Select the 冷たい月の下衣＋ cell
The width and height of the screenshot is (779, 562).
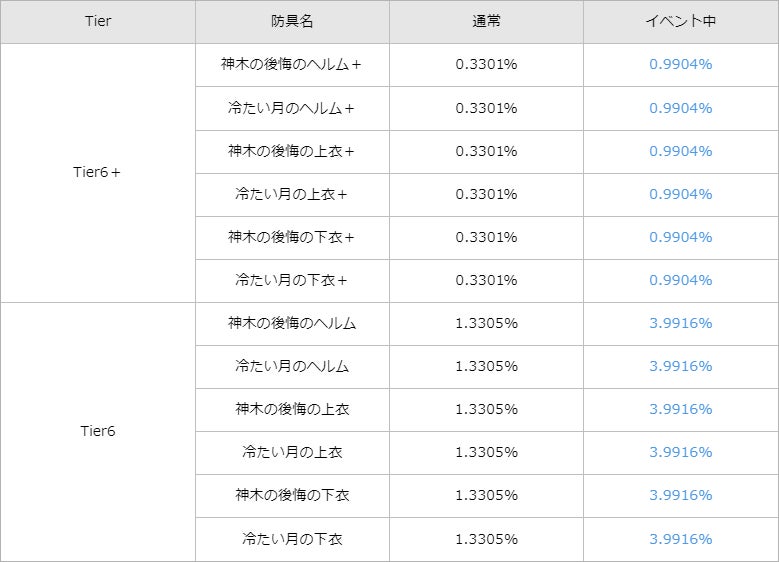[x=292, y=280]
